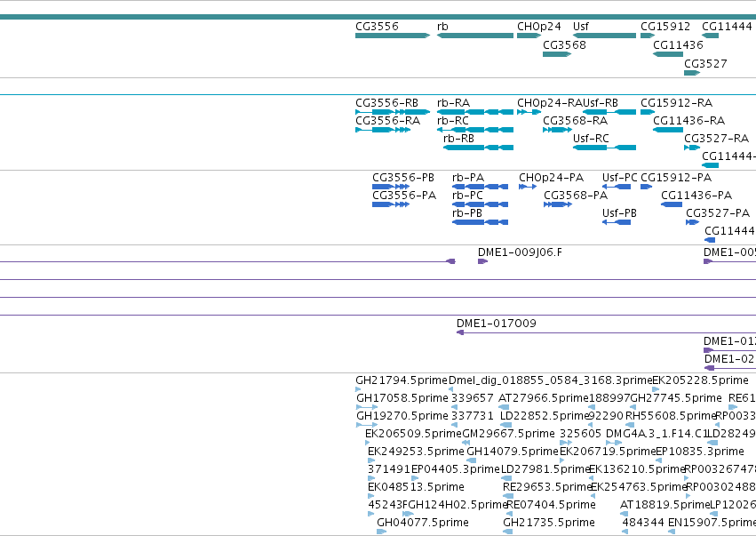Viewport: 756px width, 536px height.
Task: Click EST EK048513.5prime
Action: coord(370,496)
